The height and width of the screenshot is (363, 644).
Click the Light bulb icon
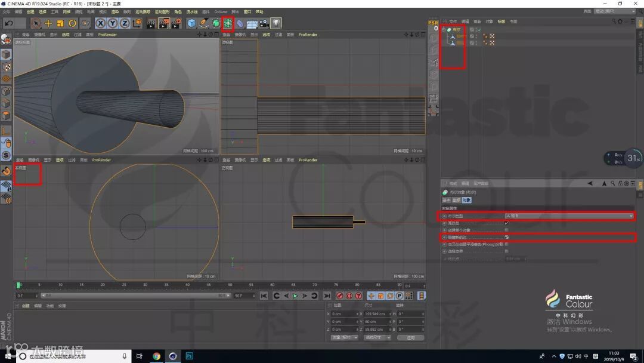(276, 23)
